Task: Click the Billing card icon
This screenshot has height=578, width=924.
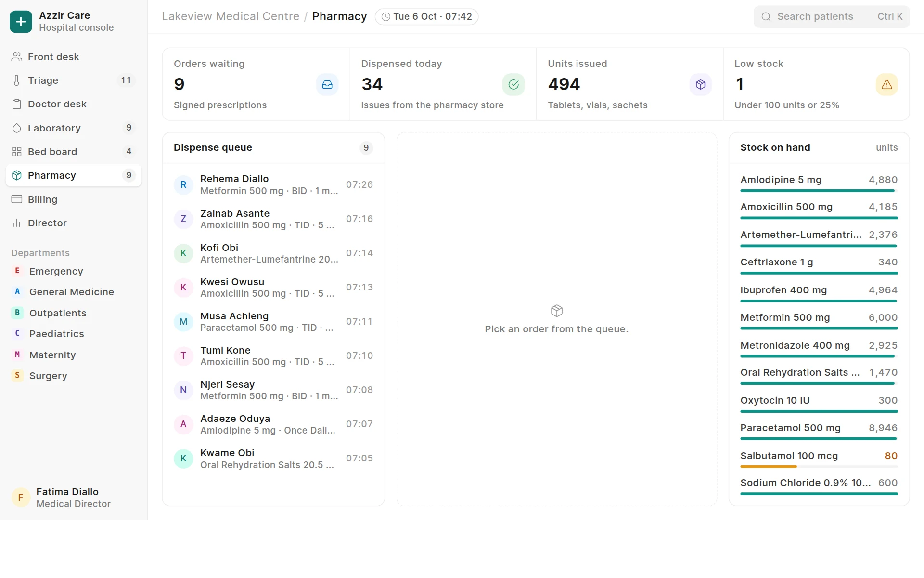Action: [17, 199]
